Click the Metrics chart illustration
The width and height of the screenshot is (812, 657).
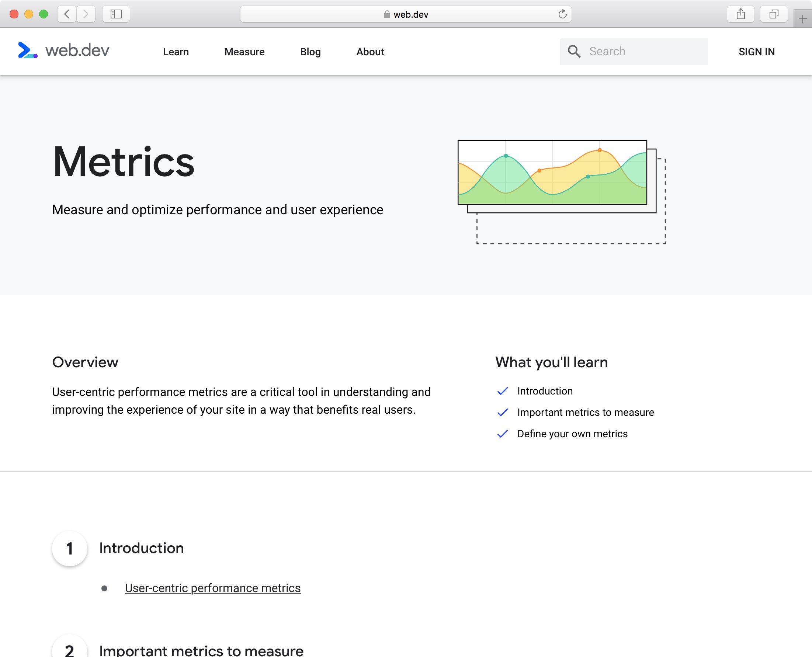tap(562, 192)
